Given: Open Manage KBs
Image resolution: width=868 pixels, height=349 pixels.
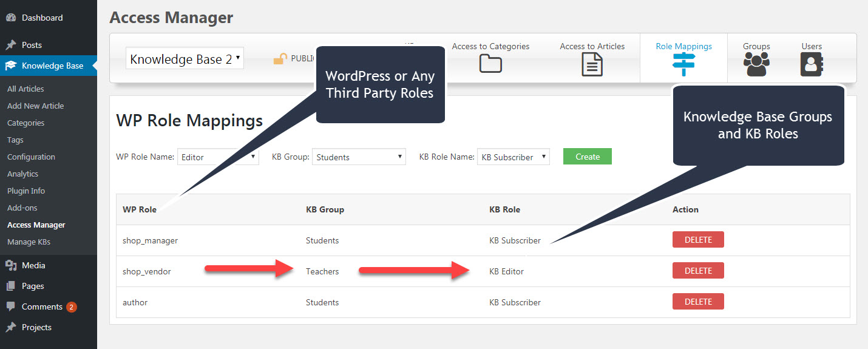Looking at the screenshot, I should point(29,242).
